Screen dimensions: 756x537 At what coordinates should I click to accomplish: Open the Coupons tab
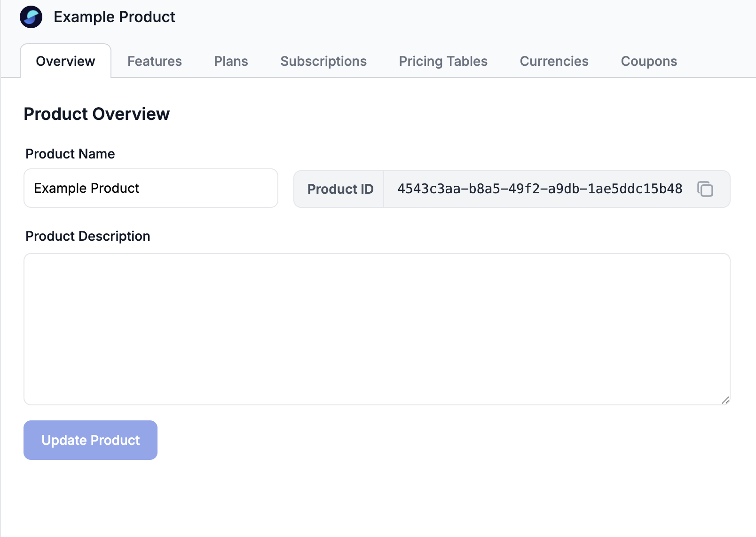coord(648,61)
